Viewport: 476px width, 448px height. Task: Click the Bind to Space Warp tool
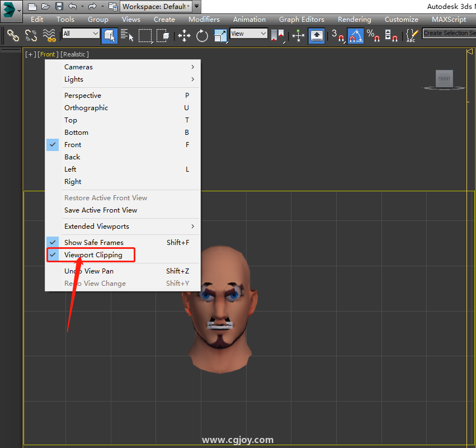point(49,35)
